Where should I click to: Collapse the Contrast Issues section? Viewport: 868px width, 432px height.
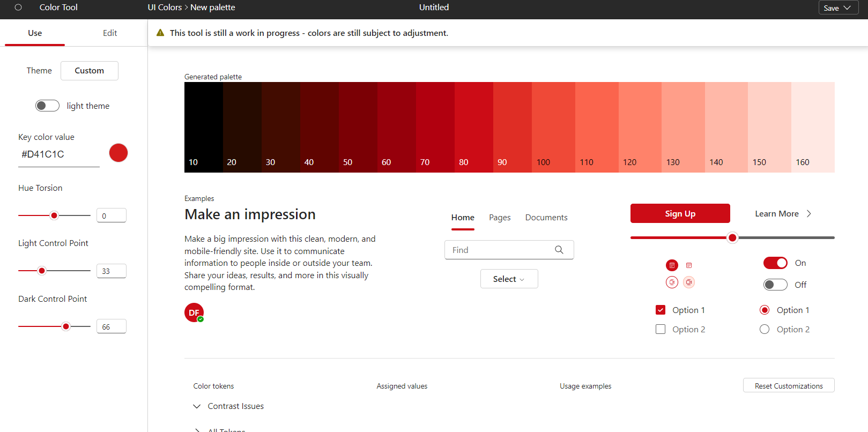(197, 406)
